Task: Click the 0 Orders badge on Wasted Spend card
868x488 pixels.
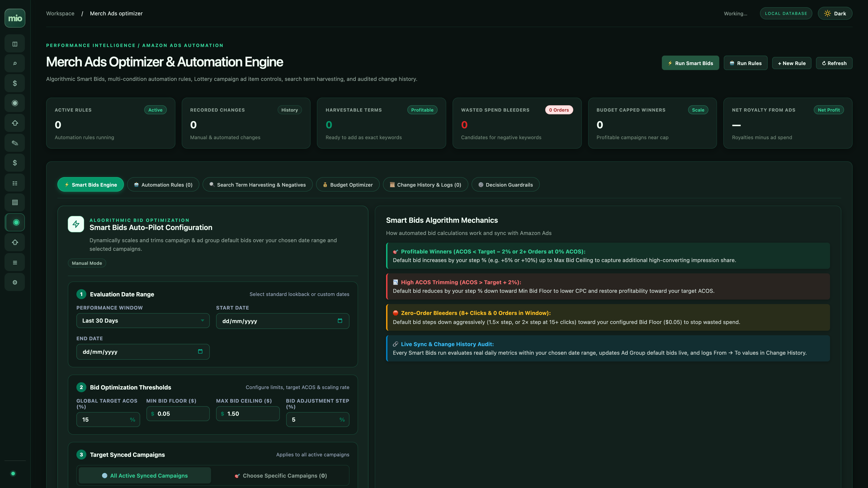Action: click(x=559, y=110)
